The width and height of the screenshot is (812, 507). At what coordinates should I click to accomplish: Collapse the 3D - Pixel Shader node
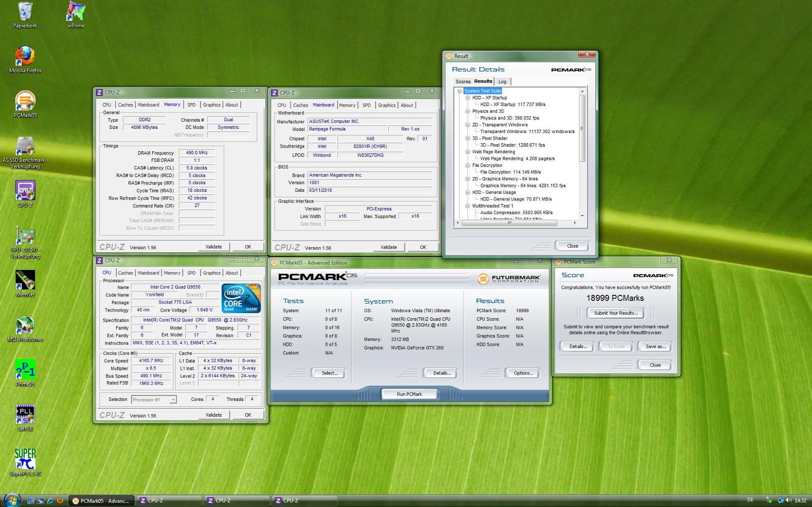tap(468, 138)
